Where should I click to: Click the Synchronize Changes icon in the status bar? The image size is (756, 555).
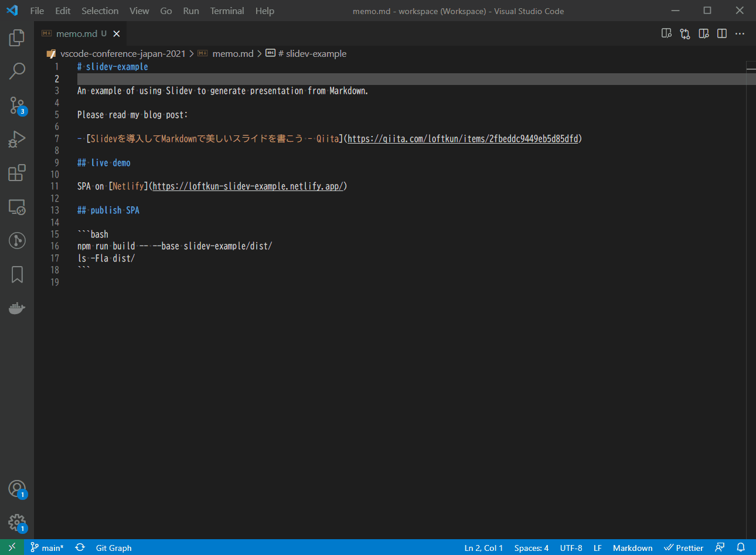(x=80, y=547)
